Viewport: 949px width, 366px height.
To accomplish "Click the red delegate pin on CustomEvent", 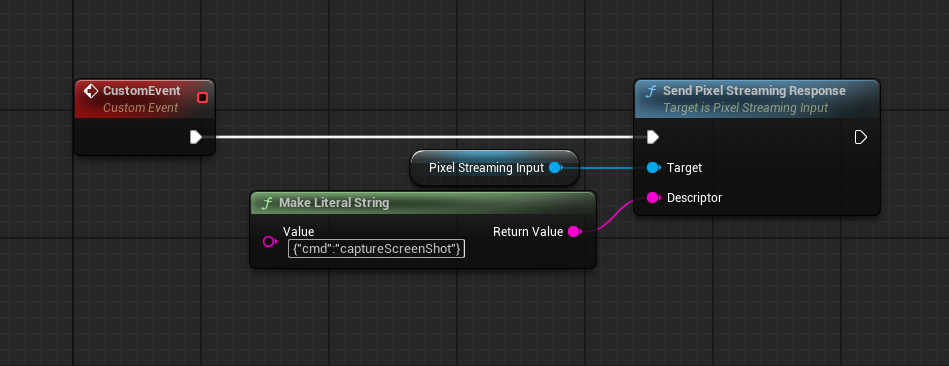I will coord(203,97).
